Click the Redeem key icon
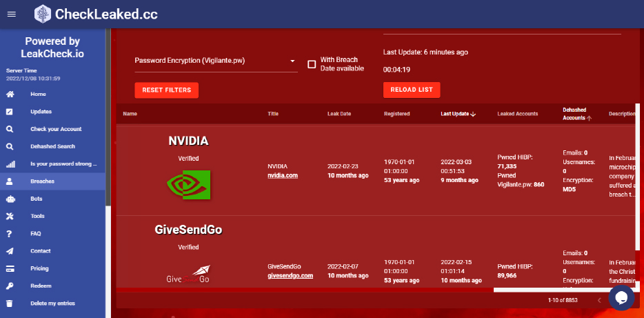This screenshot has height=318, width=644. click(10, 286)
